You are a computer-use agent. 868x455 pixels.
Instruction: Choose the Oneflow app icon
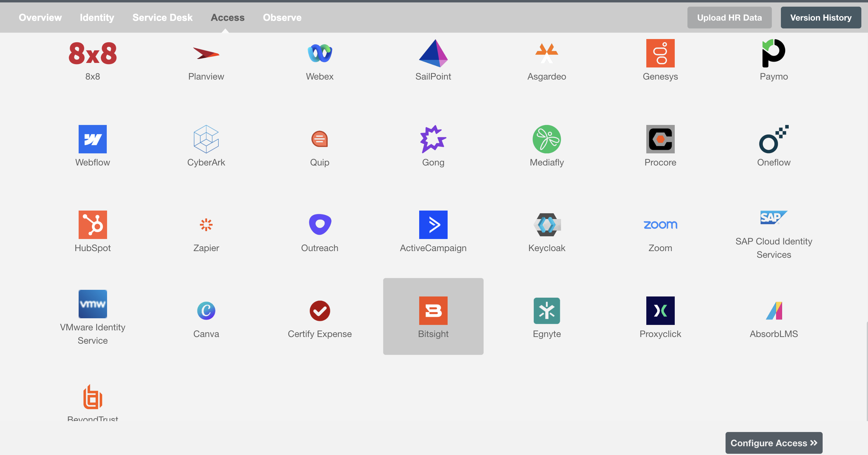(774, 139)
